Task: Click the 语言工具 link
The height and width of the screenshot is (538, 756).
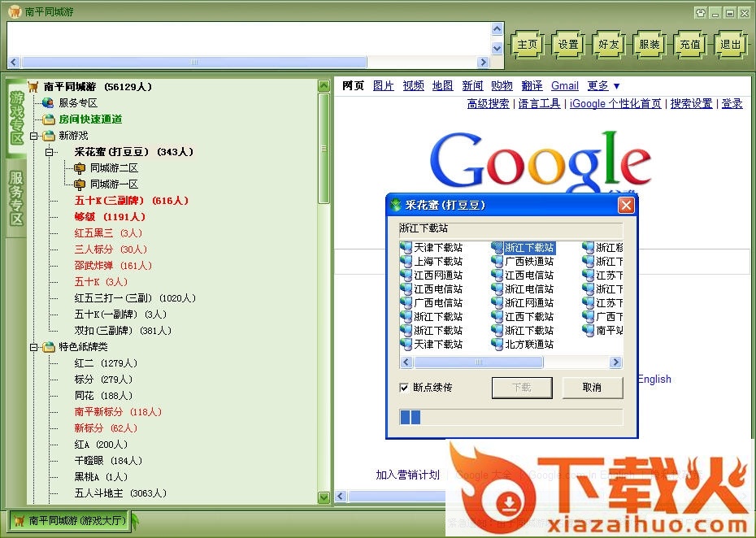Action: [539, 104]
